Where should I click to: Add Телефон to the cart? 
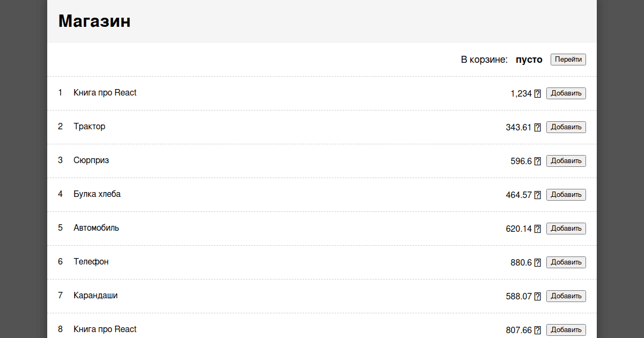[566, 262]
